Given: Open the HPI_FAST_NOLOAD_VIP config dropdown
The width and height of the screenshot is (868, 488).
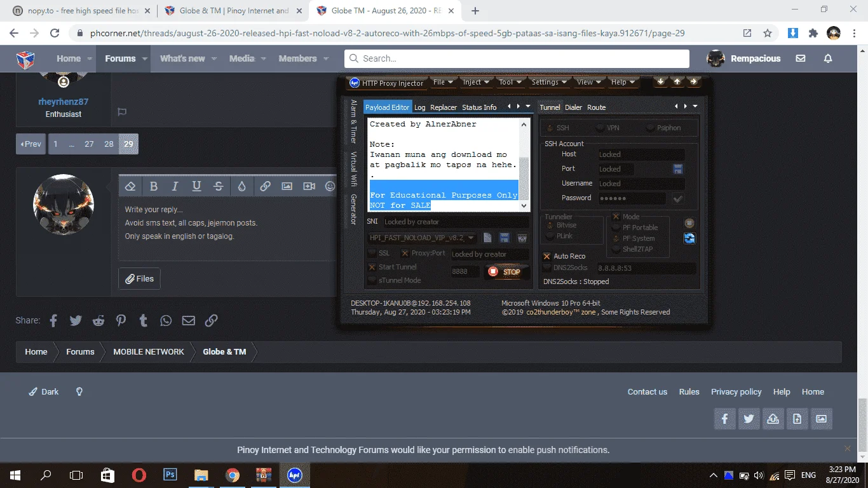Looking at the screenshot, I should 421,238.
